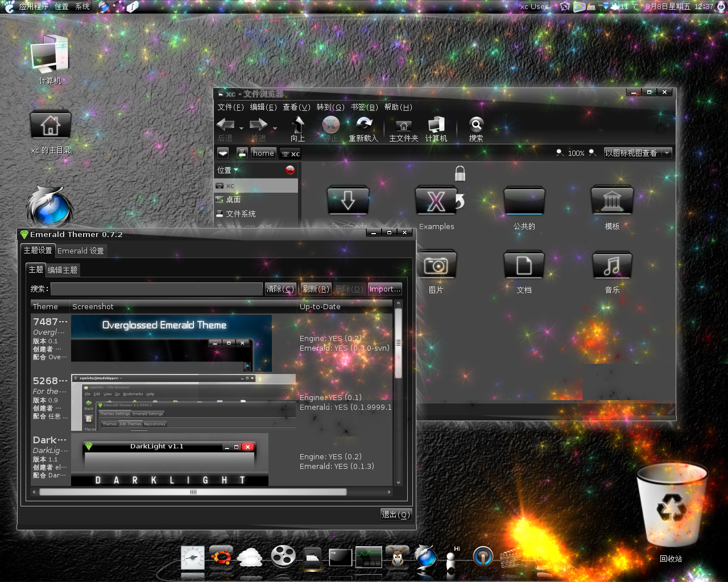
Task: Open the 系统 menu in top panel
Action: click(x=82, y=7)
